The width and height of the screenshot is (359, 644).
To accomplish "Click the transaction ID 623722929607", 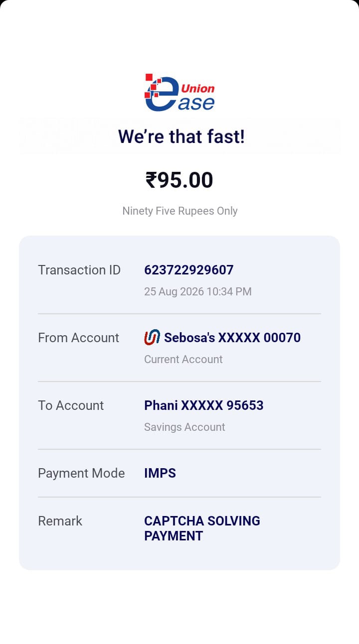I will point(189,270).
